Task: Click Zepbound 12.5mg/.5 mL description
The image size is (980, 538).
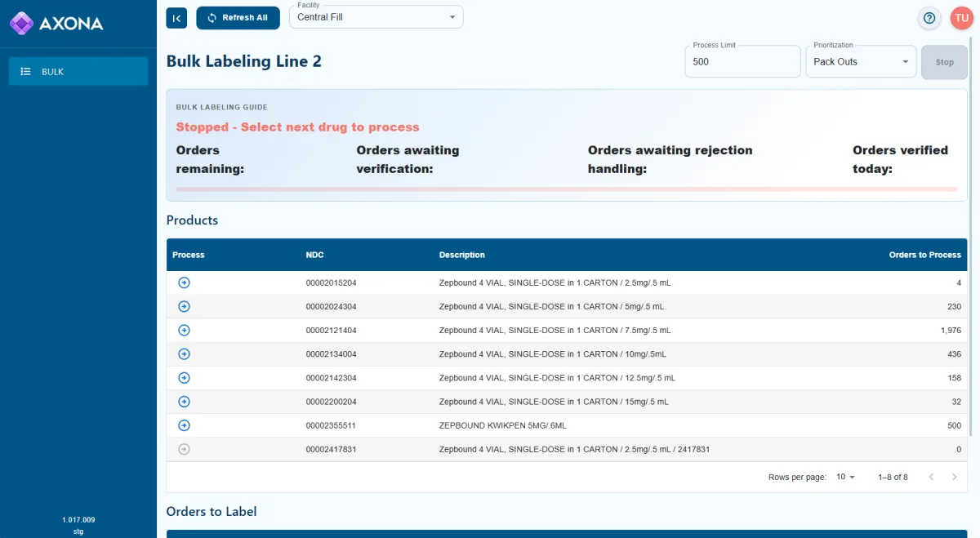Action: [557, 378]
